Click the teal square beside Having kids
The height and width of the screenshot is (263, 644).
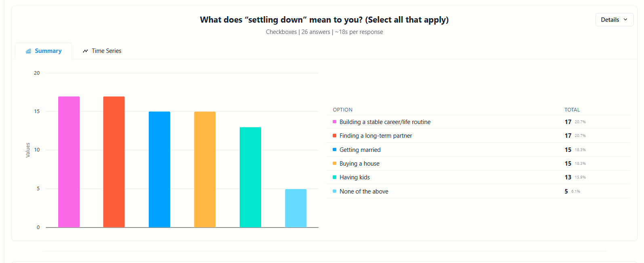334,177
